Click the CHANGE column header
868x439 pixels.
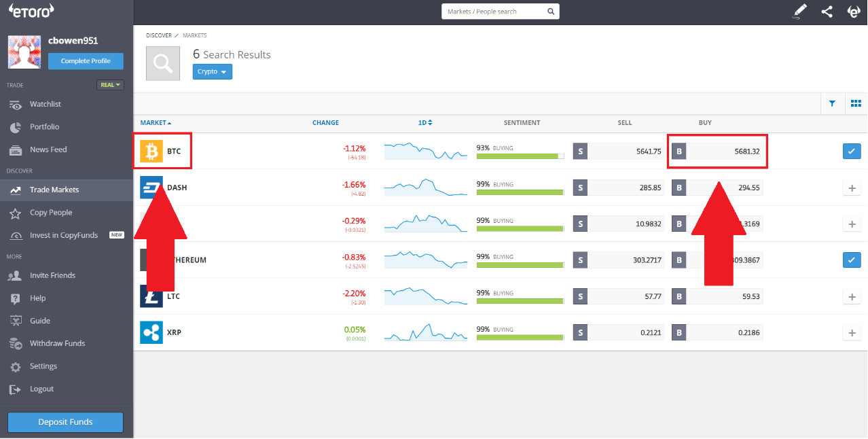[x=325, y=123]
